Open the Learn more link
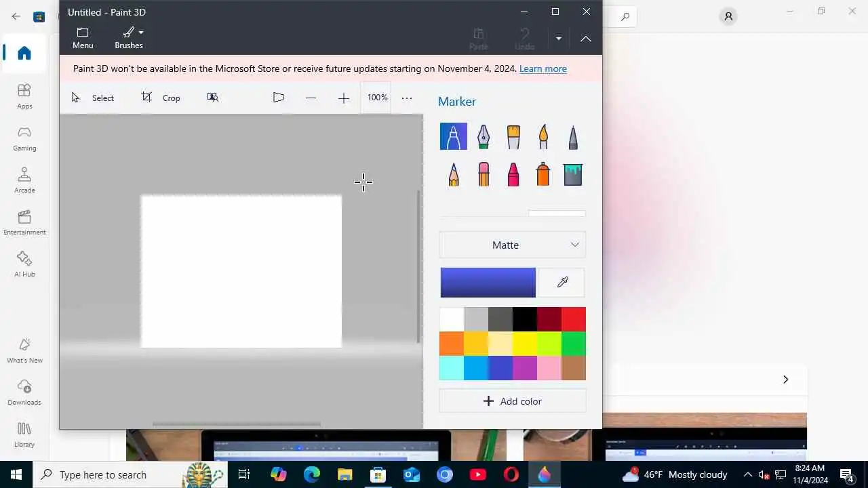 tap(543, 68)
